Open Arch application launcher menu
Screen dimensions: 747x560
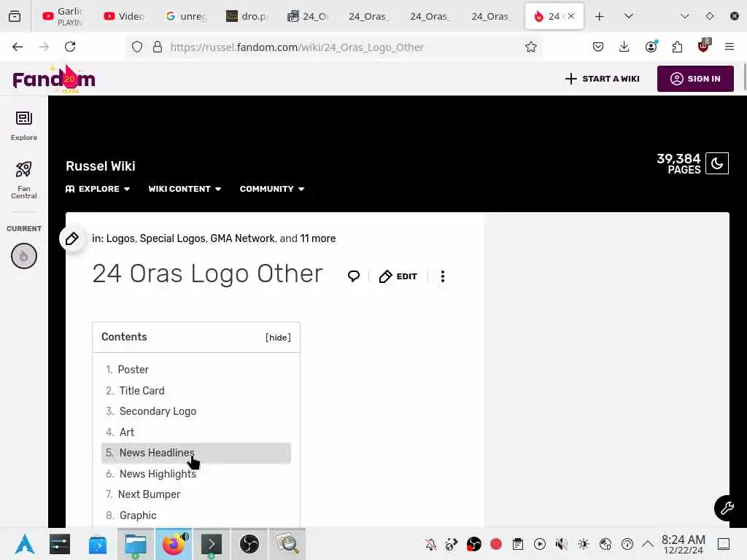coord(24,544)
